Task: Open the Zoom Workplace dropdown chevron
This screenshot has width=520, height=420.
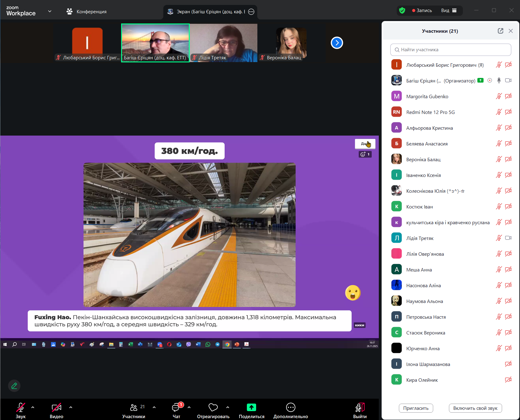Action: coord(50,11)
